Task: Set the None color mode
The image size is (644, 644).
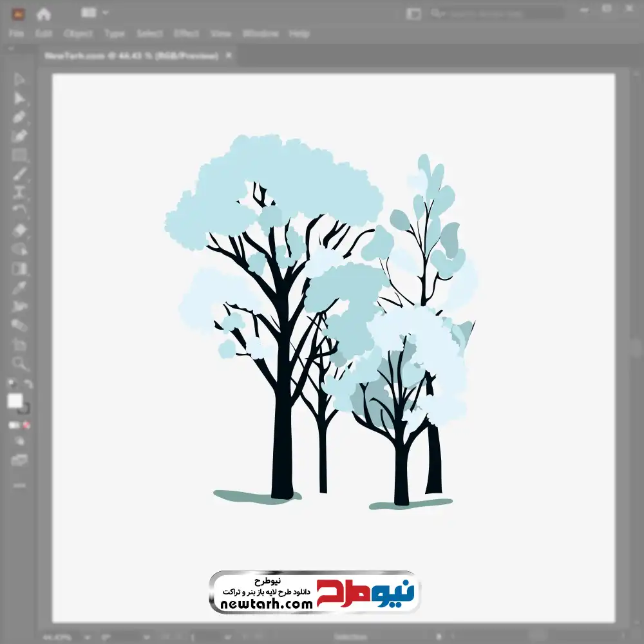Action: tap(27, 425)
